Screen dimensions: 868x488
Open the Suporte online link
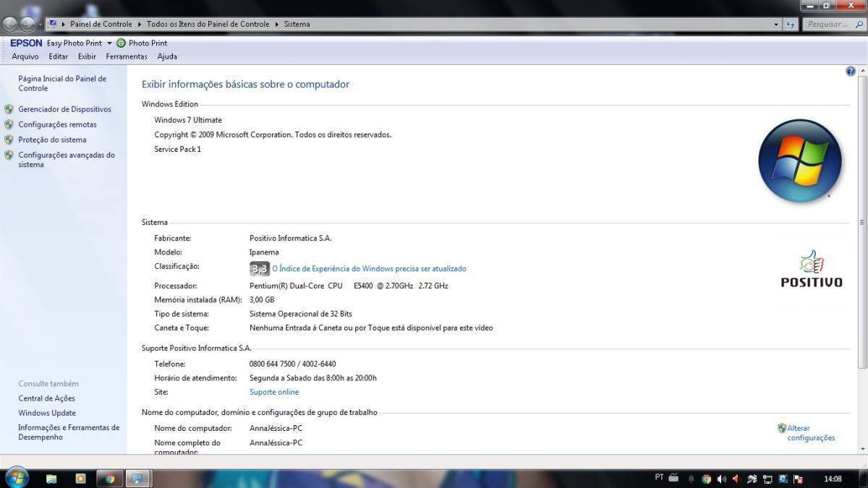coord(274,392)
